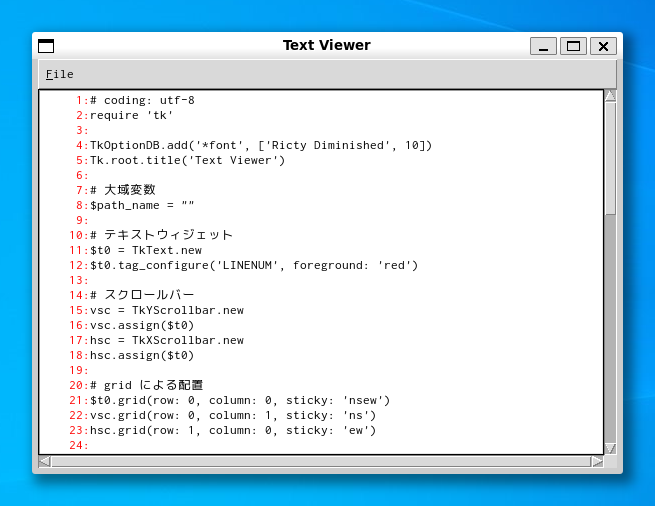Click the vertical scrollbar up arrow

pos(610,96)
